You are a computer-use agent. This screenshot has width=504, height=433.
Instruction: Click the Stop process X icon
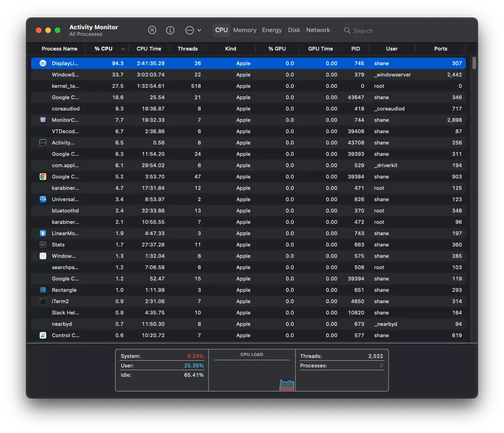(x=152, y=30)
